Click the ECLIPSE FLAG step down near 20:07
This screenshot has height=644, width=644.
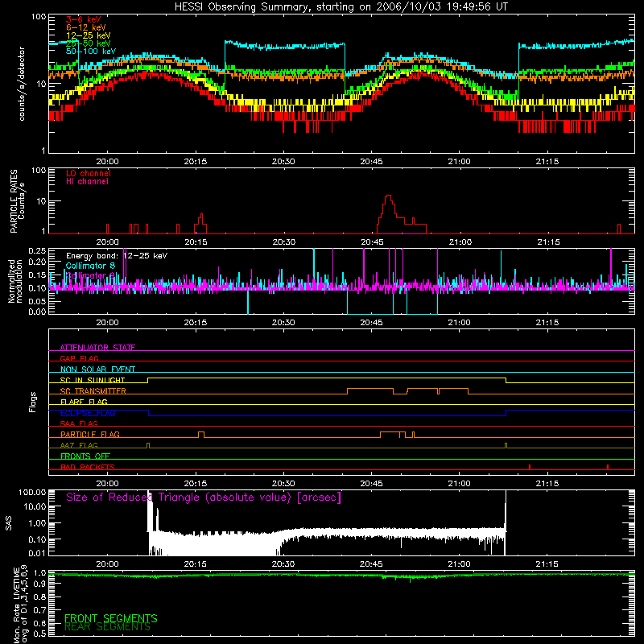(x=148, y=413)
